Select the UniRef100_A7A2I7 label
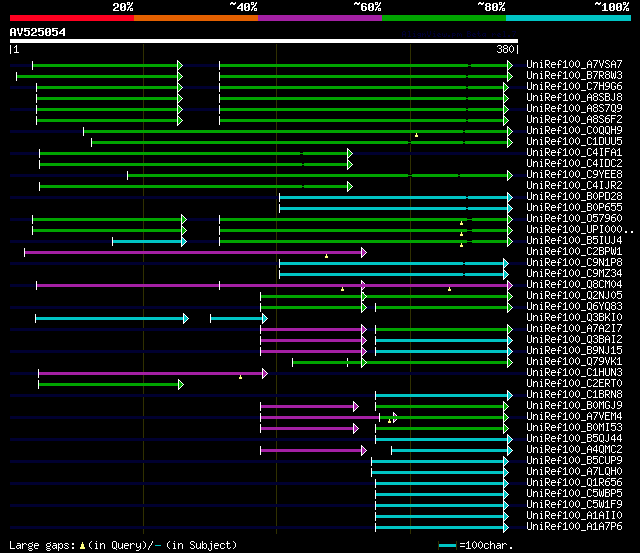The image size is (640, 553). click(x=574, y=329)
